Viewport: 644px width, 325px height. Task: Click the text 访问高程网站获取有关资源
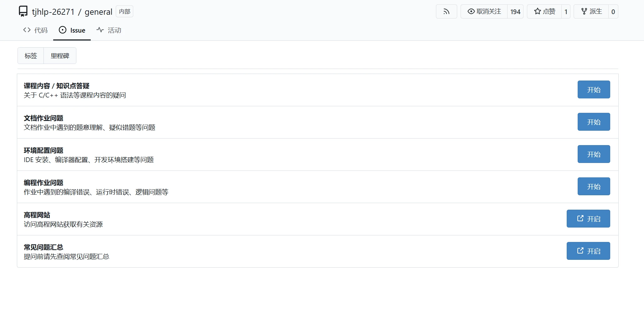63,224
